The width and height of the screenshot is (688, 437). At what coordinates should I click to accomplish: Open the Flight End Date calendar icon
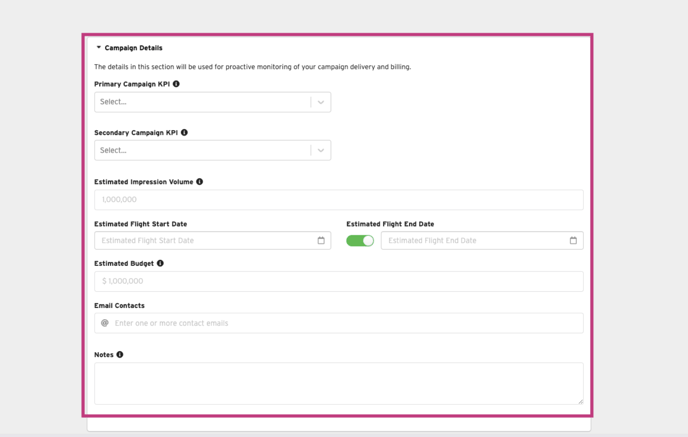point(573,241)
